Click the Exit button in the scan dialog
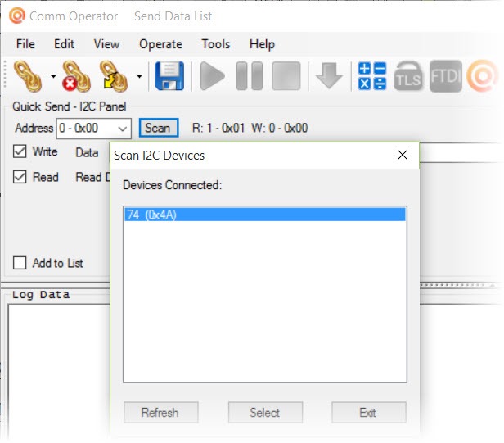The width and height of the screenshot is (504, 443). pyautogui.click(x=369, y=413)
